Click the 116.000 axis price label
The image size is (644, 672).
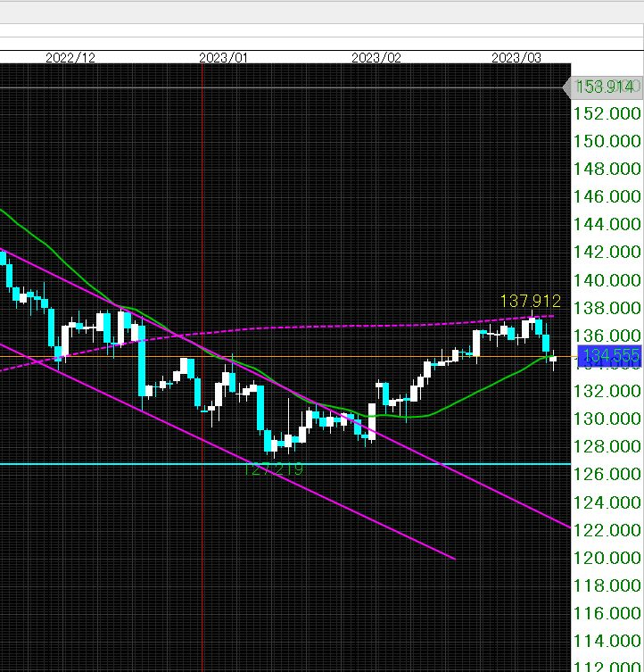tap(607, 613)
